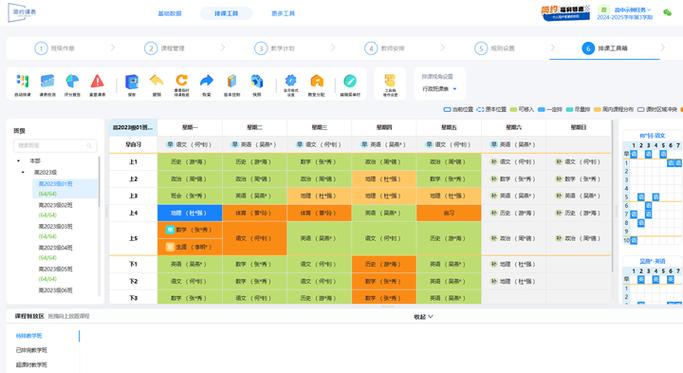Viewport: 683px width, 373px height.
Task: Go to wizard step 1
Action: pos(54,48)
